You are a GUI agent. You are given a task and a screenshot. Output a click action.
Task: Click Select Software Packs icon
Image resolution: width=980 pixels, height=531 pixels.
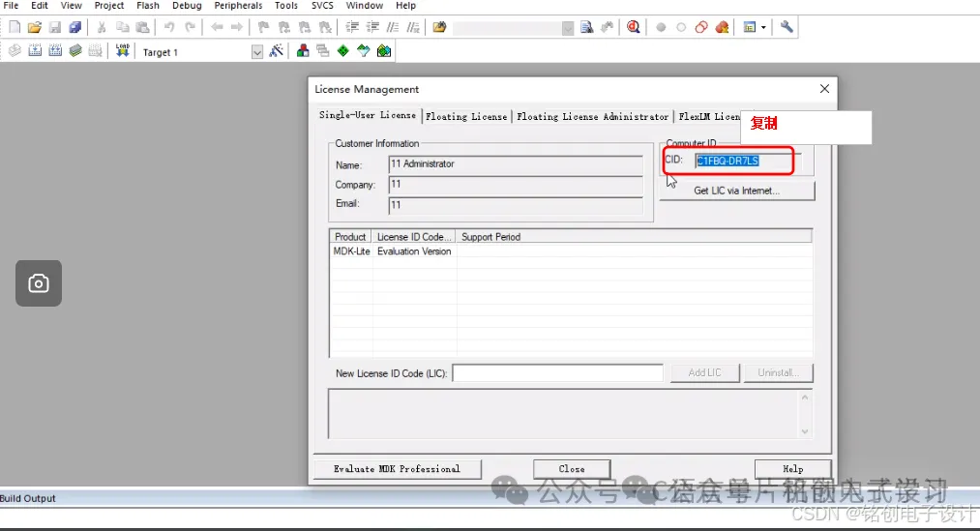pyautogui.click(x=364, y=50)
